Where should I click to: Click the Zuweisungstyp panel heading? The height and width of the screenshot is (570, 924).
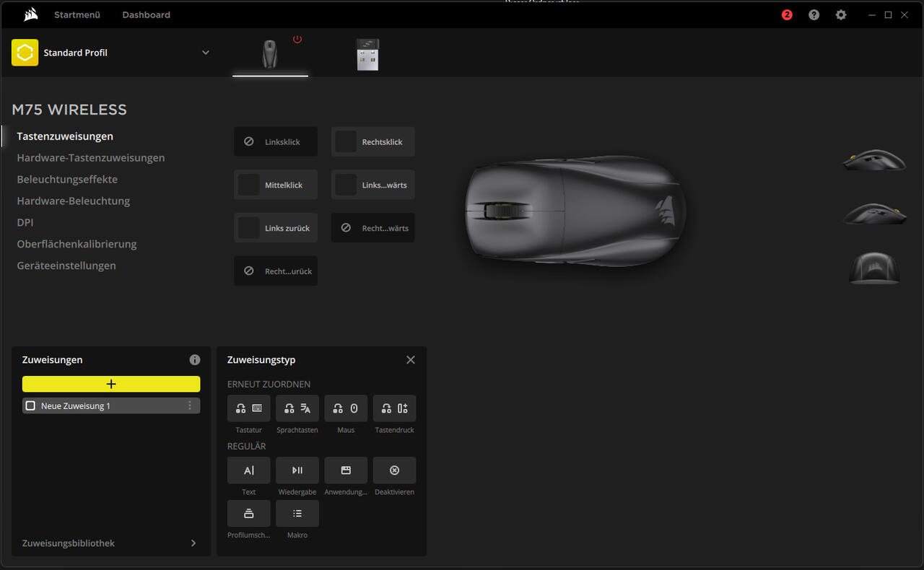click(x=261, y=359)
